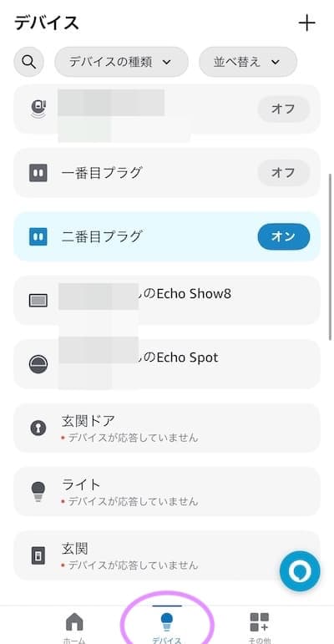Tap the 玄関 wall switch icon
The image size is (334, 644).
38,555
